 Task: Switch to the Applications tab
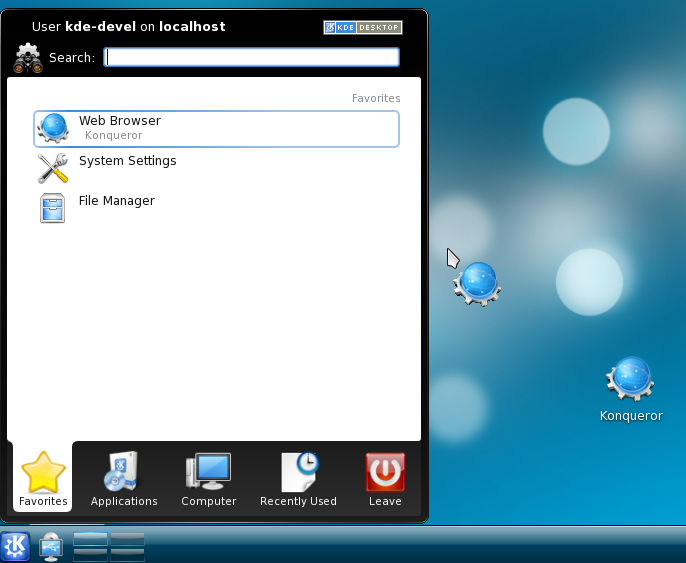tap(124, 480)
